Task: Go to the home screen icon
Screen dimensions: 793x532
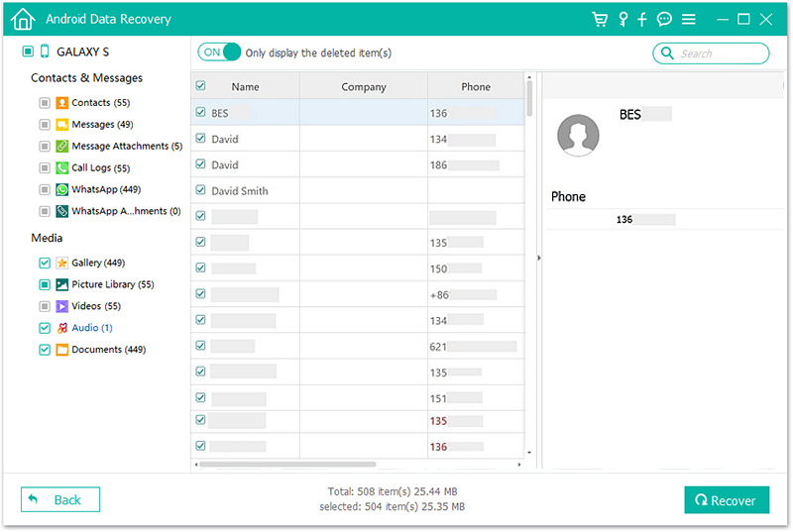Action: tap(23, 19)
